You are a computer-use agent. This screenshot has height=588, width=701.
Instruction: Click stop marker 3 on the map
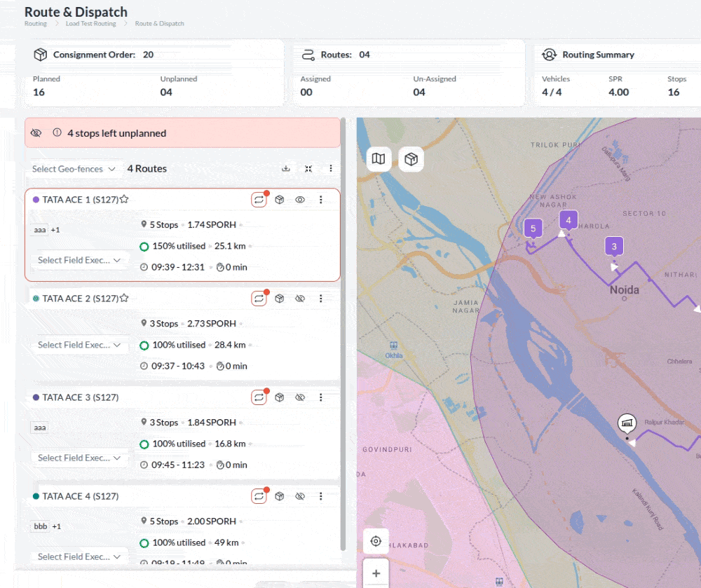614,247
